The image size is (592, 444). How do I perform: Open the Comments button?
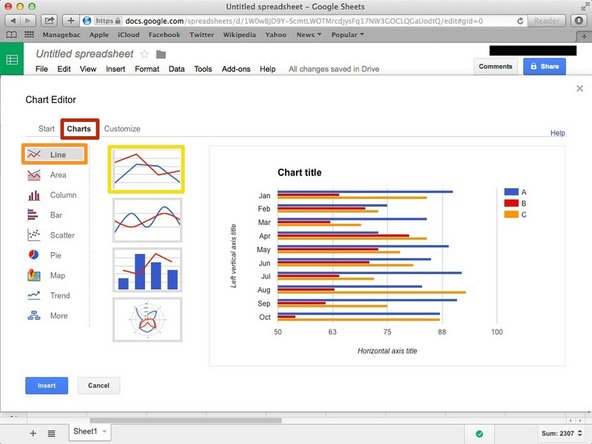coord(495,66)
